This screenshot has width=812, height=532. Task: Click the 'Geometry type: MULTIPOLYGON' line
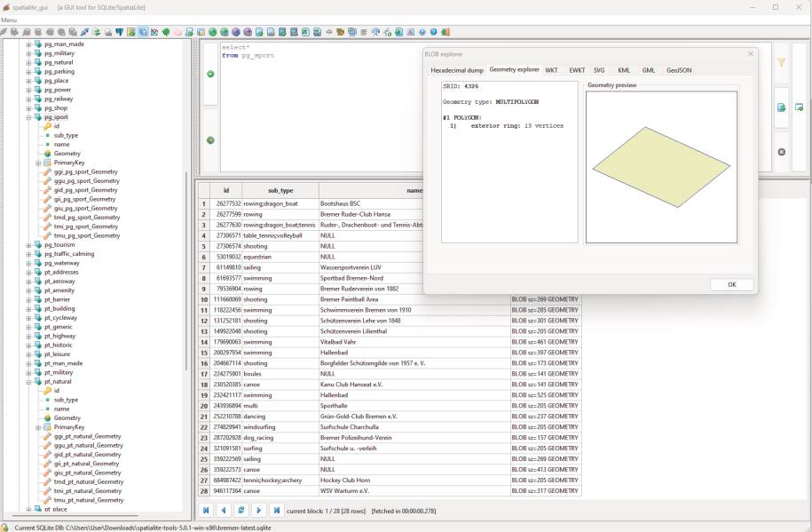coord(491,102)
